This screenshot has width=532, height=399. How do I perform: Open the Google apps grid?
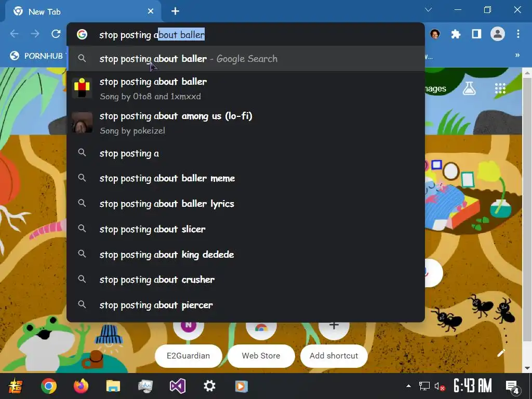[x=500, y=88]
